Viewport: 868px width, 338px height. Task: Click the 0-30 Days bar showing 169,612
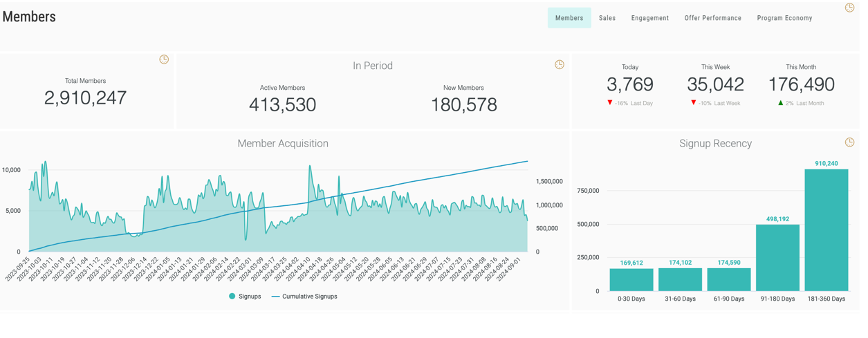point(631,280)
